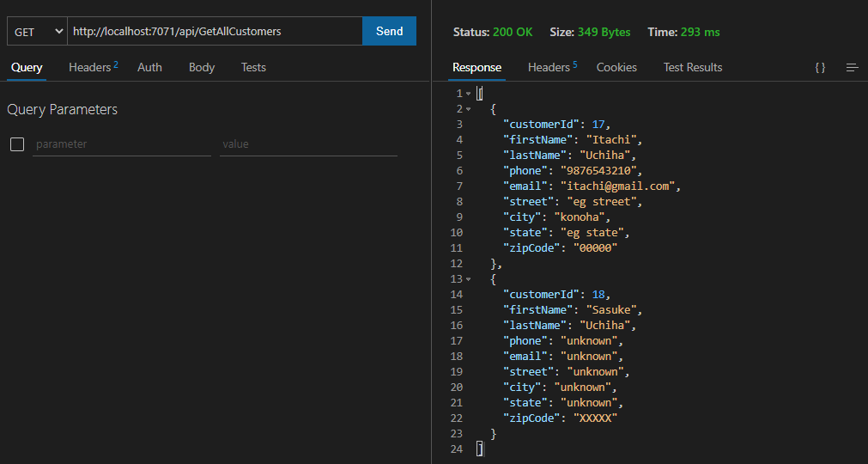Image resolution: width=868 pixels, height=464 pixels.
Task: Switch to the Query tab
Action: coord(27,67)
